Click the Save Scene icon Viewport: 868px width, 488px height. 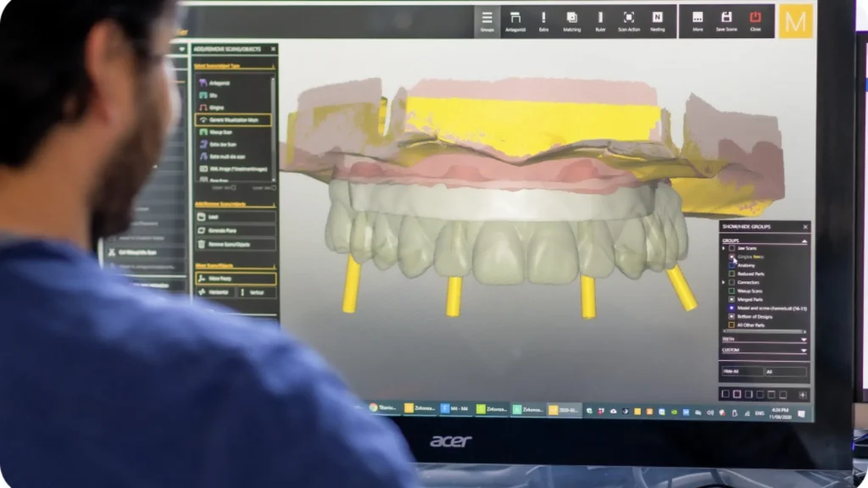click(726, 20)
